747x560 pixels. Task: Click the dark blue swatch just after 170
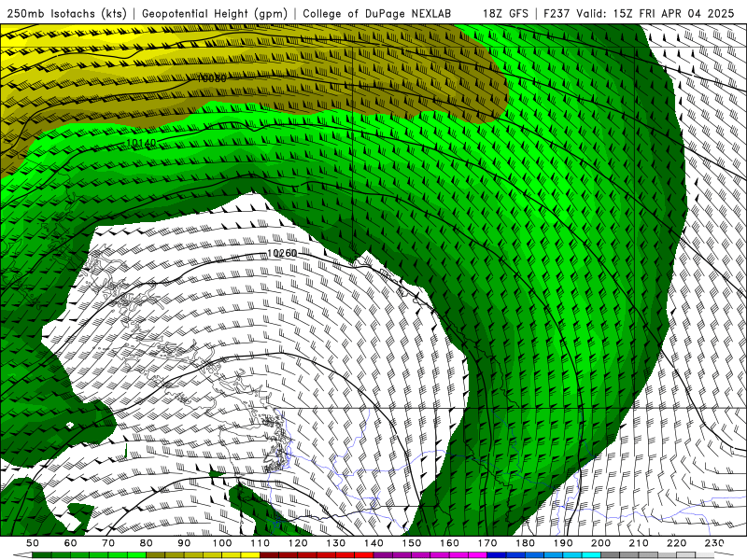(497, 555)
